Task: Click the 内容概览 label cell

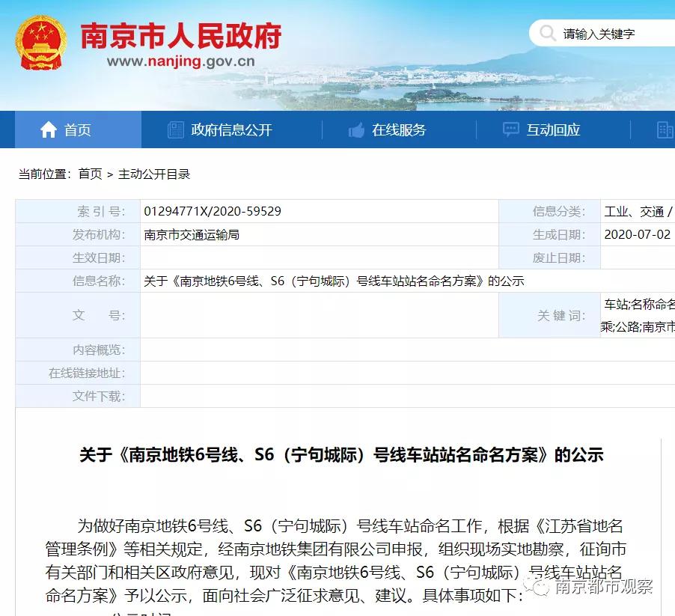Action: [78, 350]
